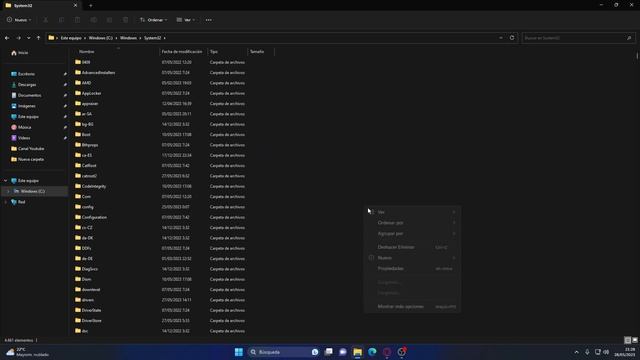Open the Ordenar sort dropdown
This screenshot has height=360, width=640.
click(x=153, y=20)
